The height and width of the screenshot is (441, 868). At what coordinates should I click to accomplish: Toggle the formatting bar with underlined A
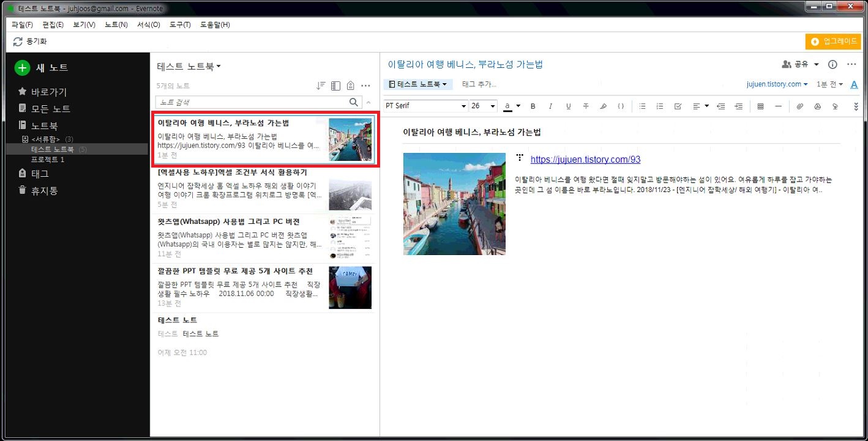point(855,84)
